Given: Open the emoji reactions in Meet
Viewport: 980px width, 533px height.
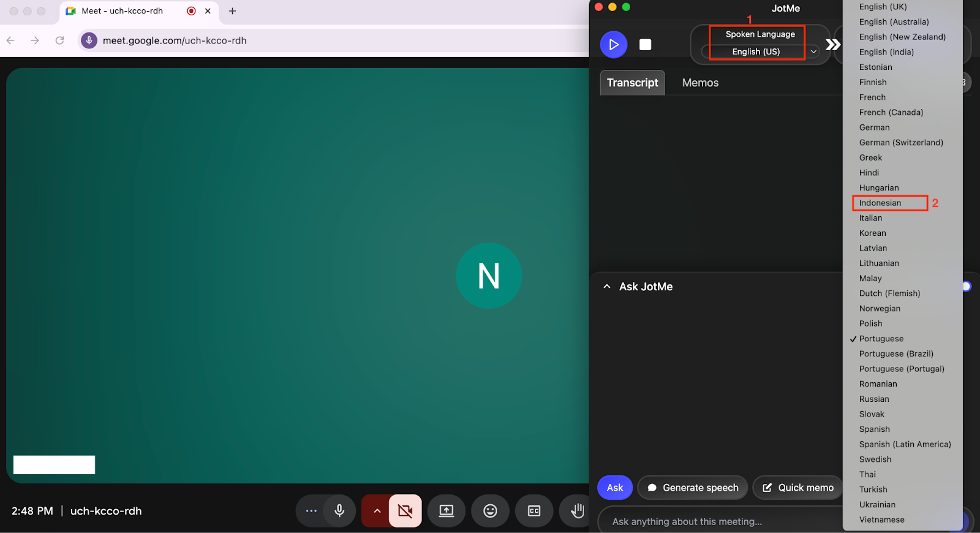Looking at the screenshot, I should [x=491, y=511].
